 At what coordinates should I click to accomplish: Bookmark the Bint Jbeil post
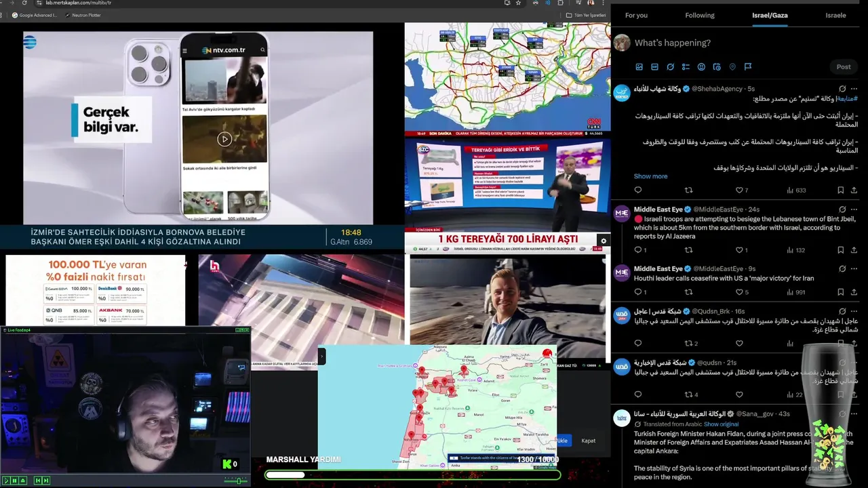840,250
